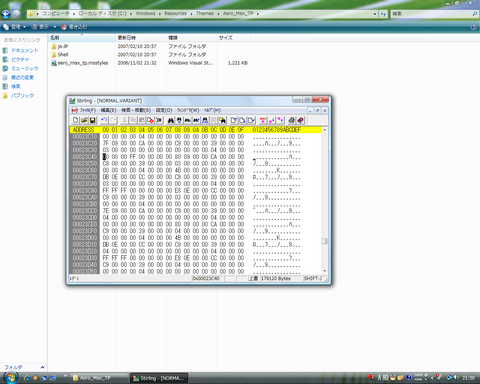The height and width of the screenshot is (384, 480).
Task: Click the 更新日時 column header in Explorer
Action: point(141,38)
